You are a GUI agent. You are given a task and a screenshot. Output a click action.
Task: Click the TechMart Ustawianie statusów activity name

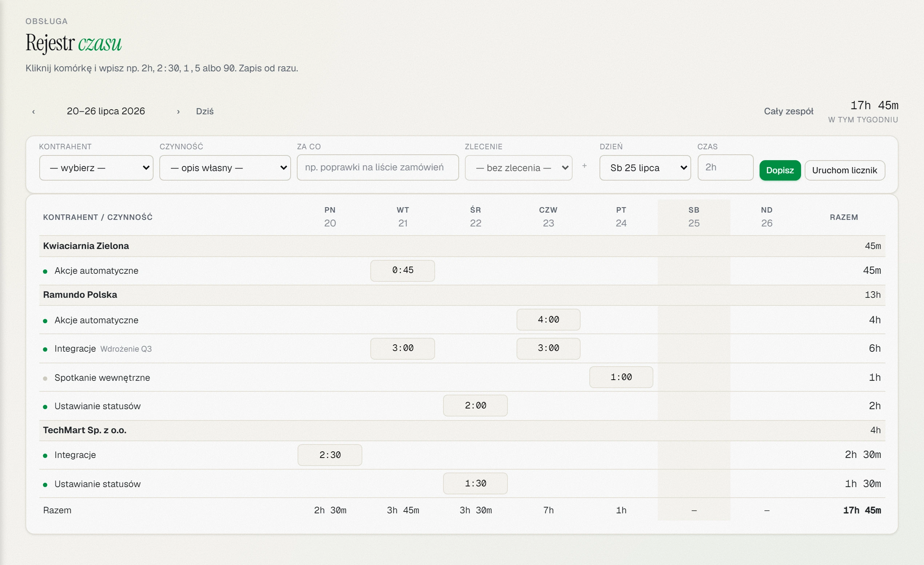[97, 484]
